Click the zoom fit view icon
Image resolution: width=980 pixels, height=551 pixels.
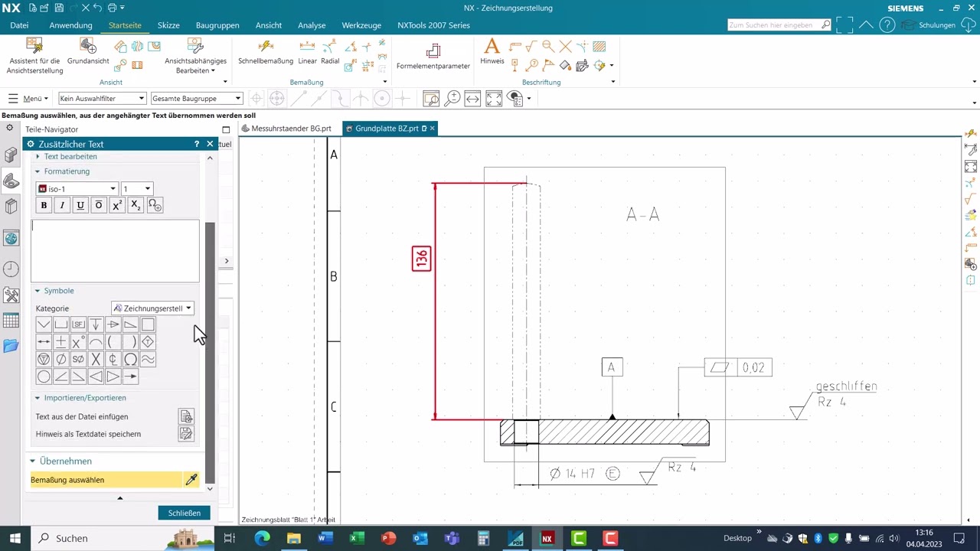[x=494, y=98]
